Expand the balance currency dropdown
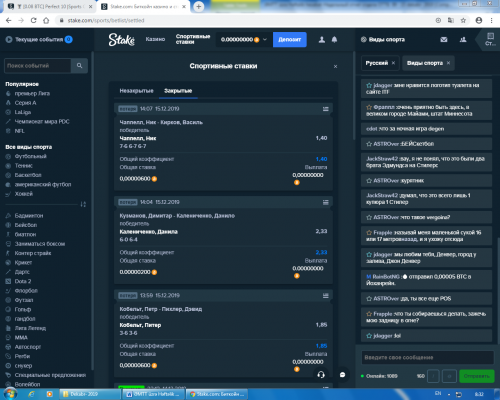Viewport: 500px width, 400px height. [x=265, y=40]
